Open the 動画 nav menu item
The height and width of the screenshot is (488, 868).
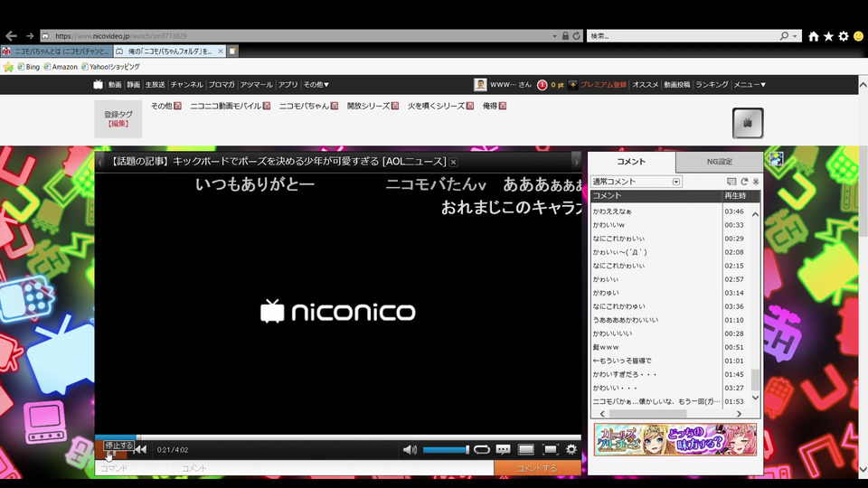(x=115, y=85)
